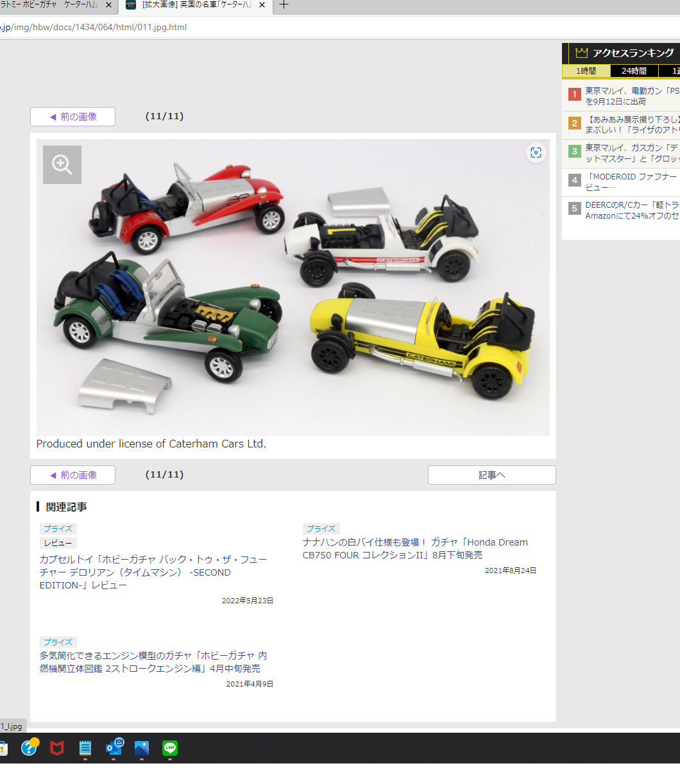680x784 pixels.
Task: Open the デロリアン SECOND EDITION review article link
Action: (x=153, y=572)
